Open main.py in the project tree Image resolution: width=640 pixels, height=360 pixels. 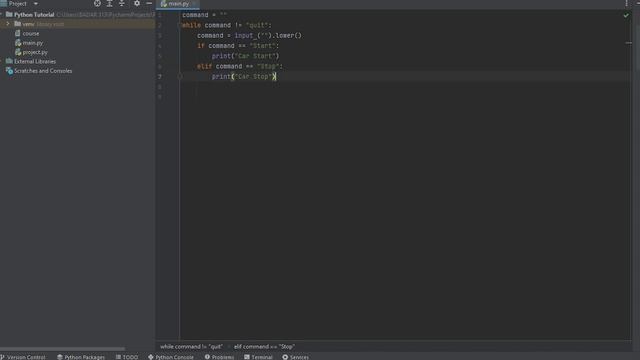click(x=33, y=43)
